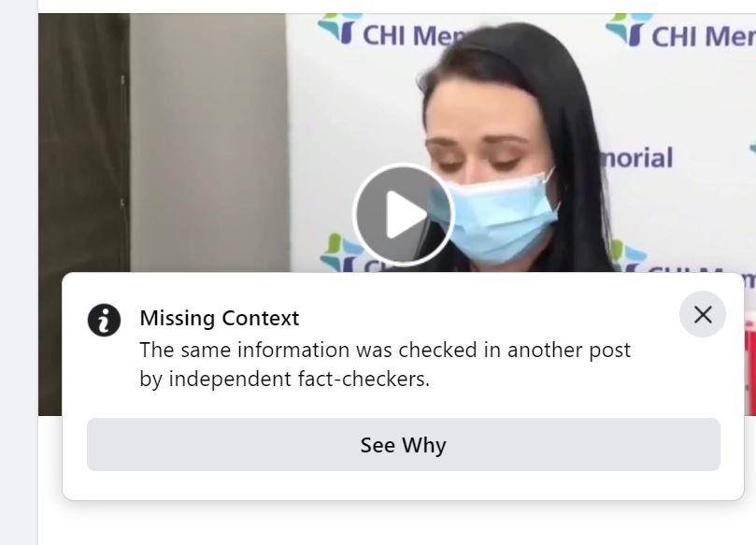Click the CHI Memorial logo at top-left of video

[391, 32]
